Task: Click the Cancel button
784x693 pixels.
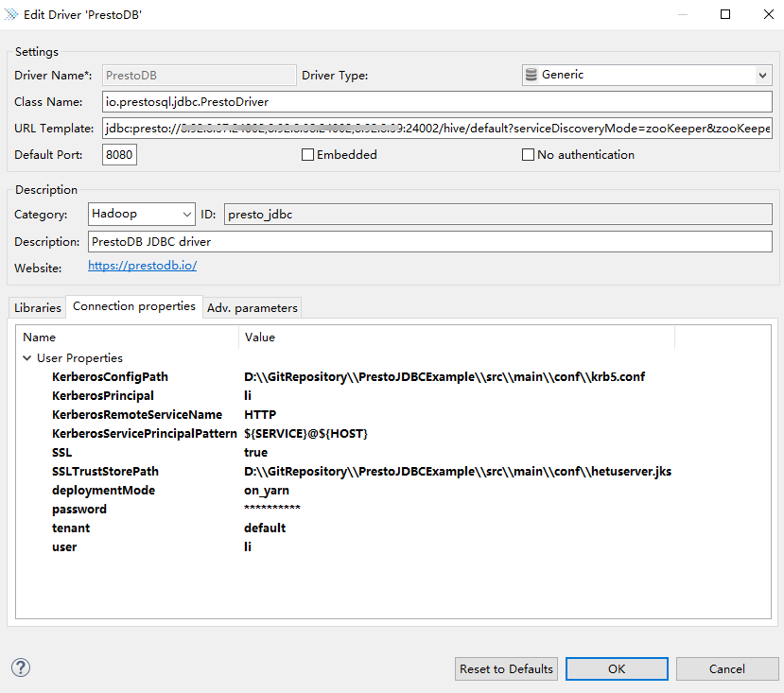Action: [x=727, y=669]
